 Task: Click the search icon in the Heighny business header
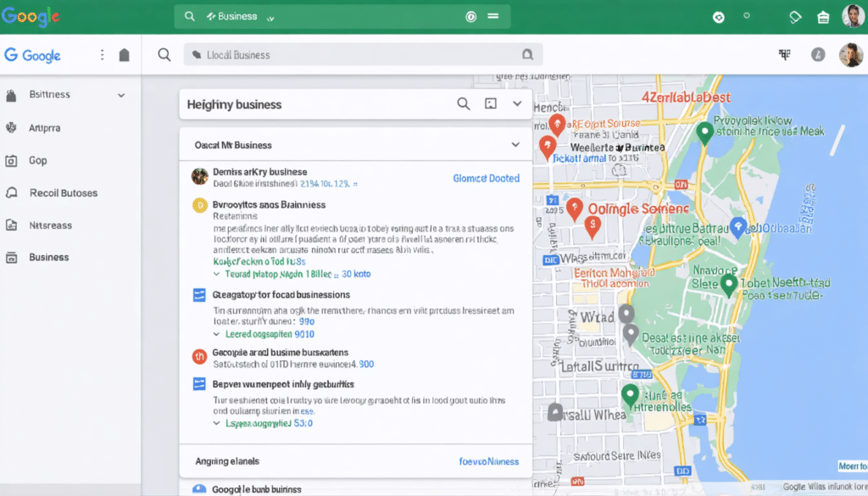tap(464, 103)
